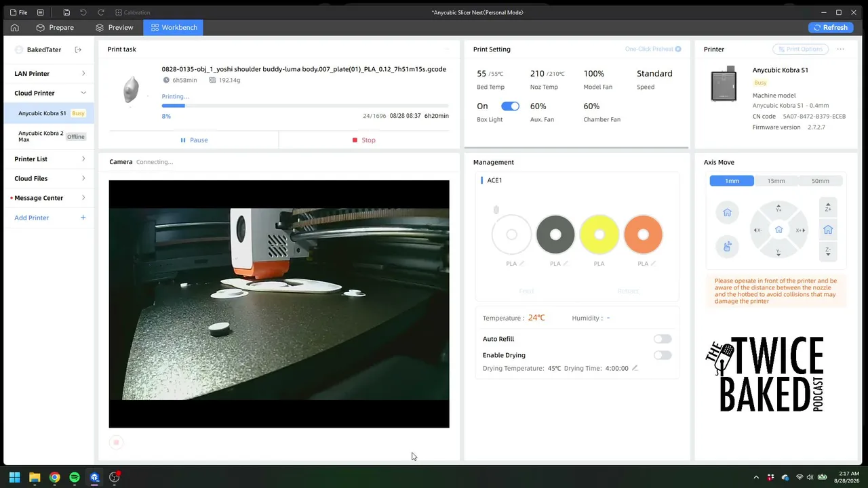Switch to the Preview tab
This screenshot has height=488, width=868.
(x=114, y=28)
